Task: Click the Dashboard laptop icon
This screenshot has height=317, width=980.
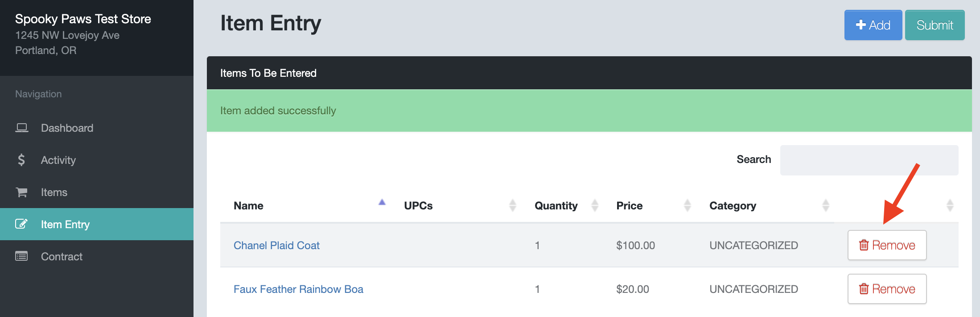Action: click(21, 128)
